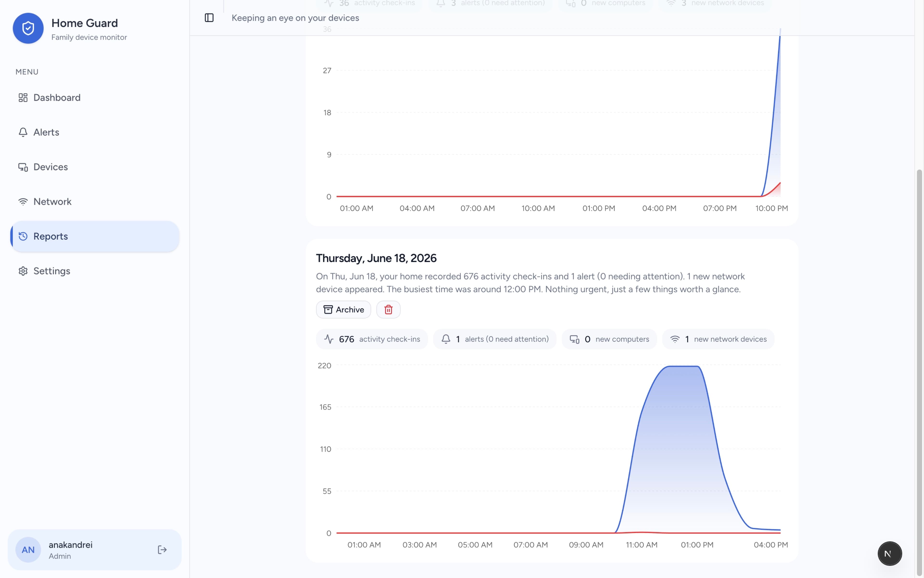Click the logout icon next to anakandrei
This screenshot has width=924, height=578.
pos(162,550)
